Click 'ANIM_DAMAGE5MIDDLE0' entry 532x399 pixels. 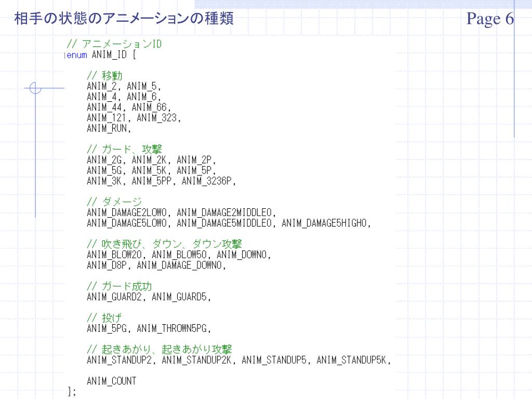pyautogui.click(x=224, y=223)
